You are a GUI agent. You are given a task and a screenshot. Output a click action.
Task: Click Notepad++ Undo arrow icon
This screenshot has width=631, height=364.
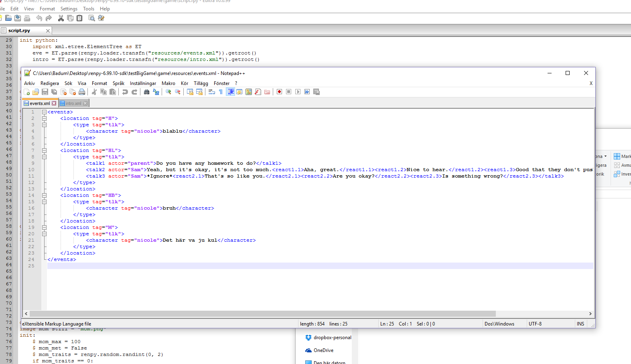coord(125,92)
